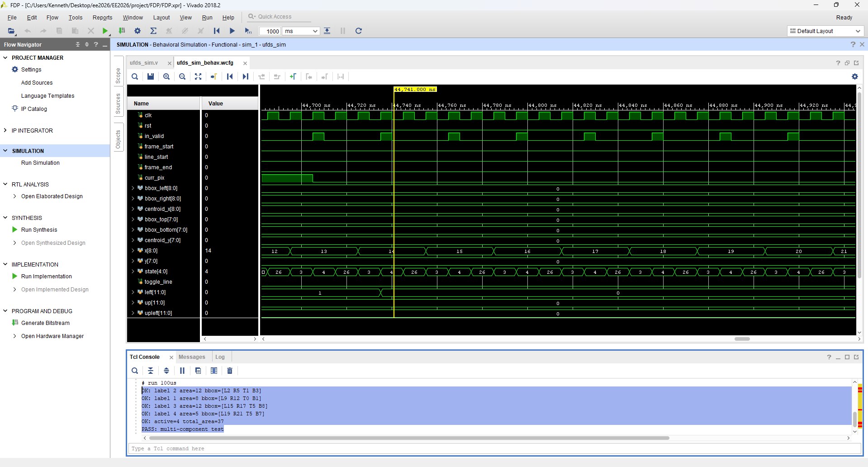Clear the Tcl Console with trash icon

(230, 371)
